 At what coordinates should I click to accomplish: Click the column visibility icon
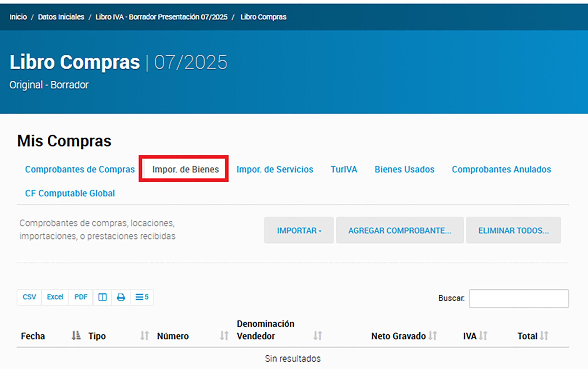[x=102, y=297]
